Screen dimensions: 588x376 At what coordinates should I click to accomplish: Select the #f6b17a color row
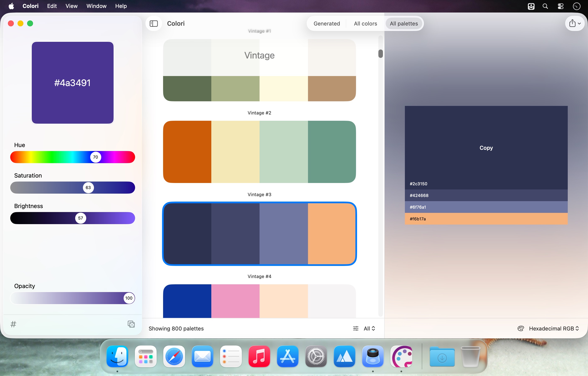pos(486,219)
